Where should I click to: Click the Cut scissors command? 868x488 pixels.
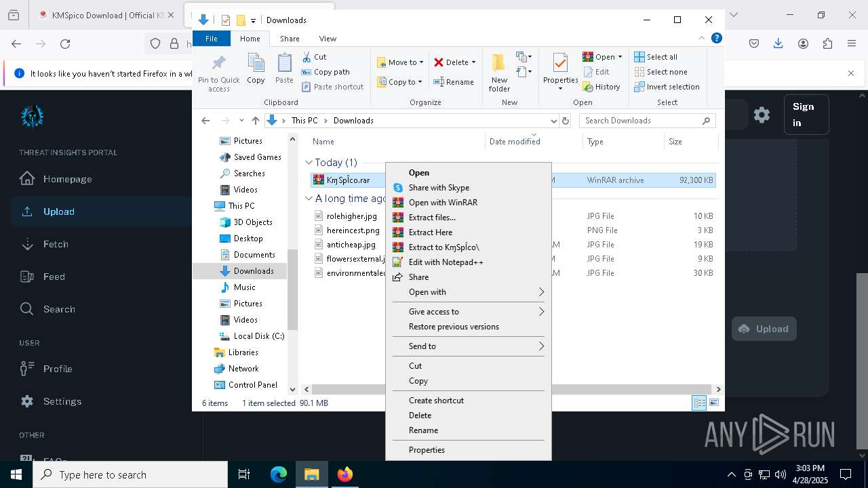tap(314, 57)
